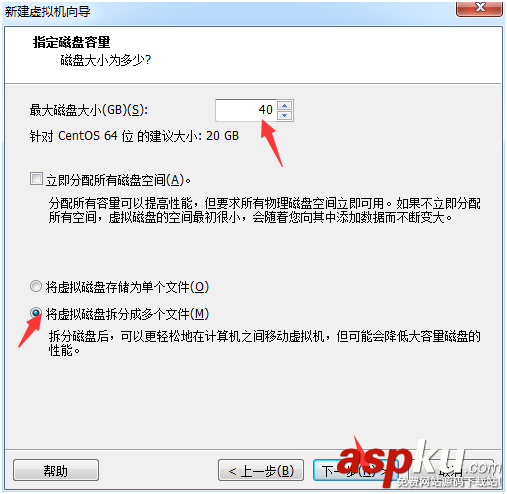This screenshot has height=494, width=507.
Task: Click the 拆分磁盘后 description paragraph
Action: [x=265, y=343]
